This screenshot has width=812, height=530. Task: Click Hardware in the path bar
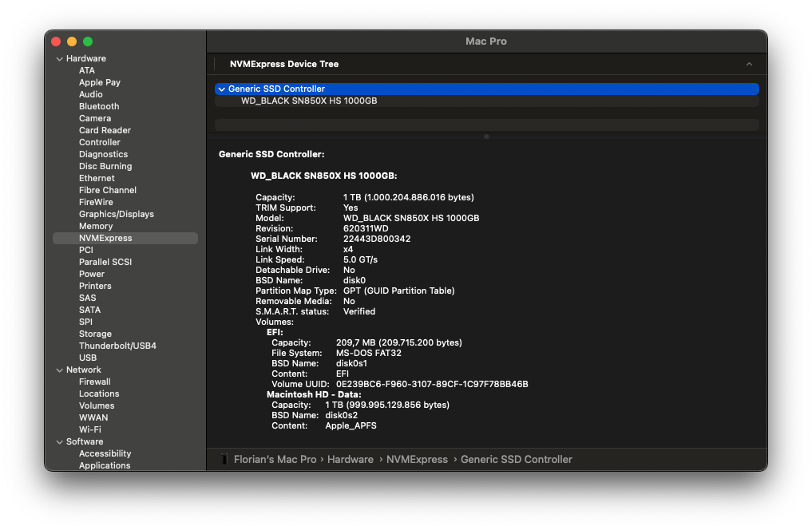click(350, 460)
